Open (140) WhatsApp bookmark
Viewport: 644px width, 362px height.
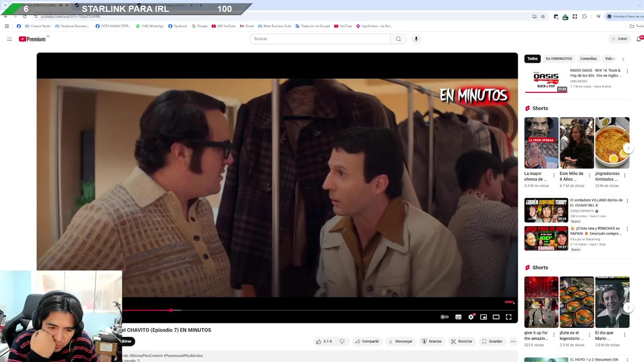[150, 26]
